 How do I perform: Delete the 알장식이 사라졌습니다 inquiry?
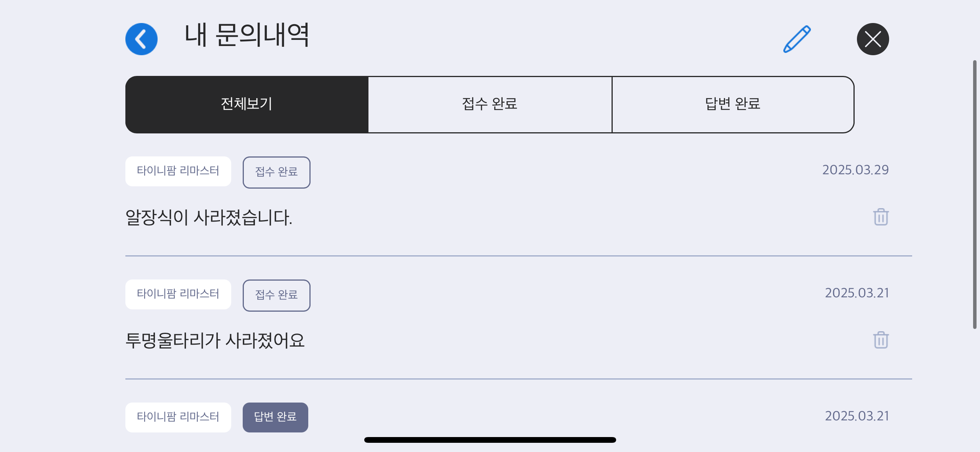(881, 217)
